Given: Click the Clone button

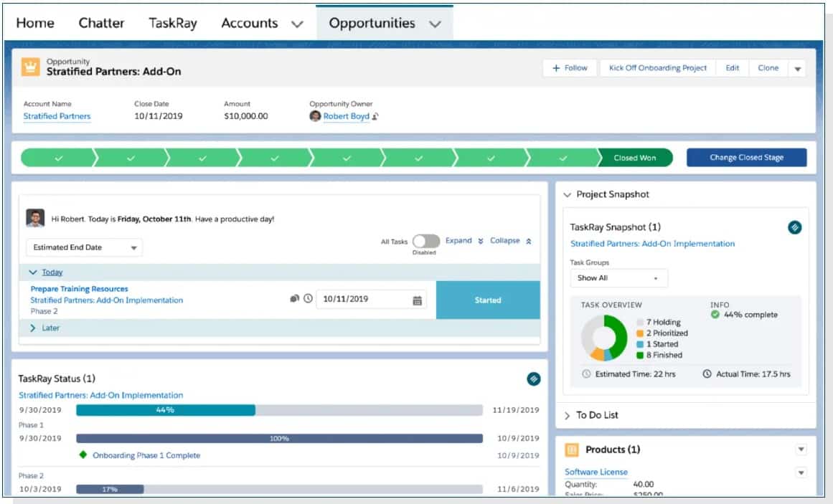Looking at the screenshot, I should [768, 68].
